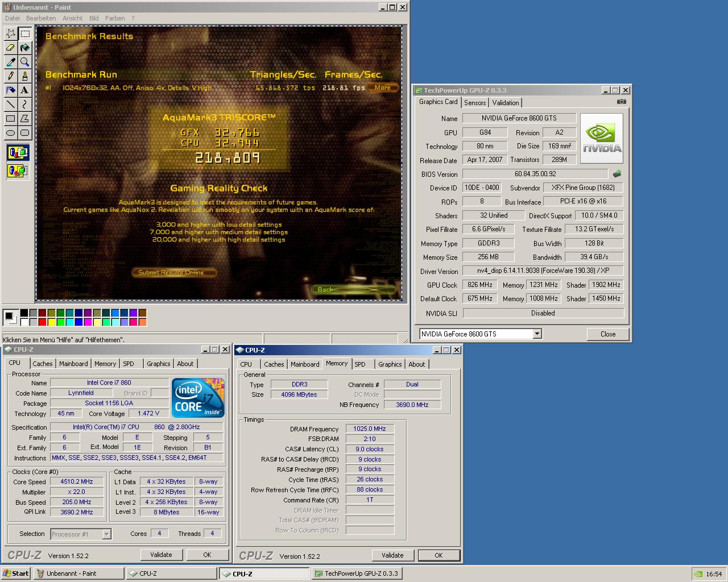Click the DRAM Frequency value 1025.0 MHz
Screen dimensions: 728x582
point(370,429)
